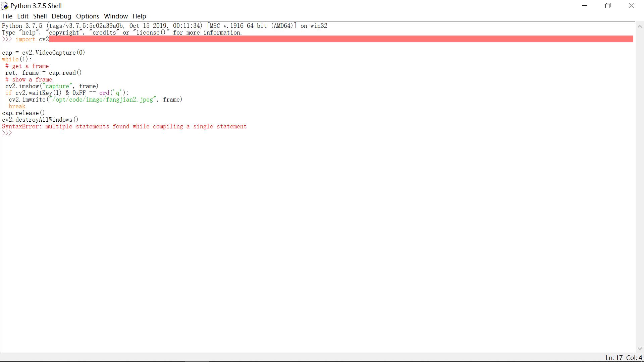
Task: Click the Col: 4 status indicator
Action: pos(634,358)
